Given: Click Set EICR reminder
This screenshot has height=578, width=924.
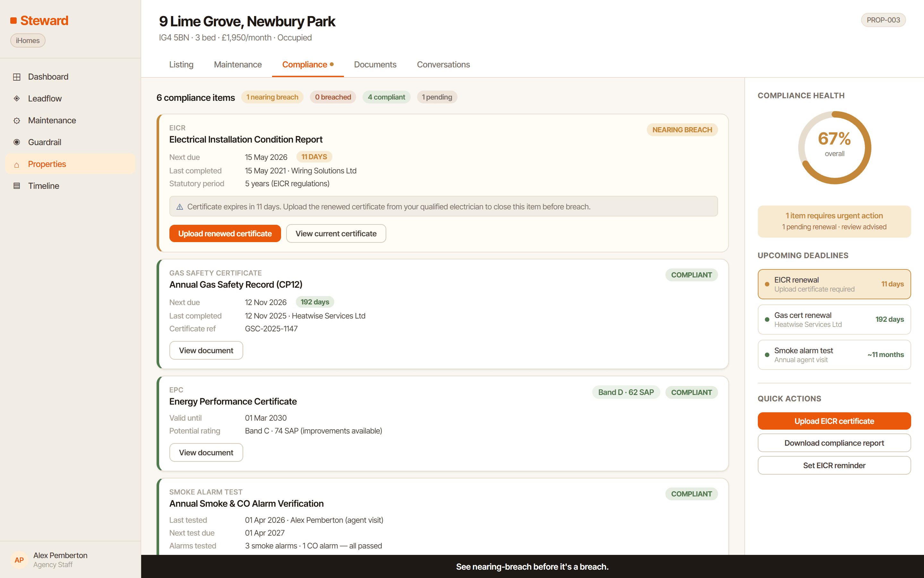Looking at the screenshot, I should tap(834, 466).
